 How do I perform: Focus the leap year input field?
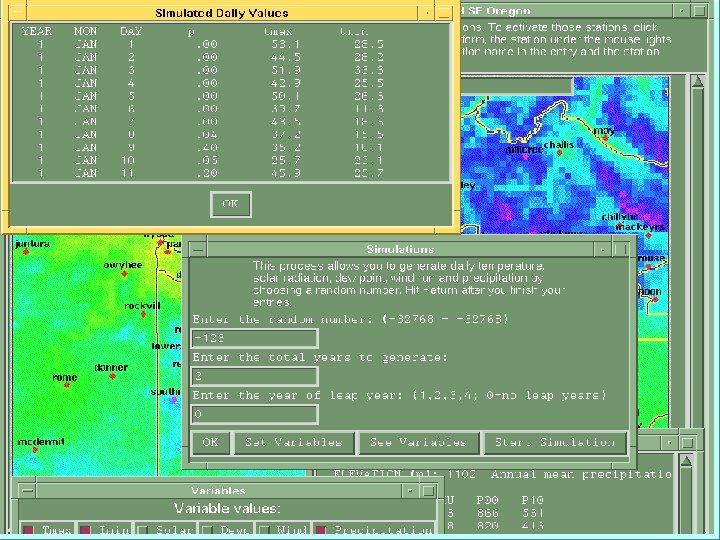click(x=254, y=414)
